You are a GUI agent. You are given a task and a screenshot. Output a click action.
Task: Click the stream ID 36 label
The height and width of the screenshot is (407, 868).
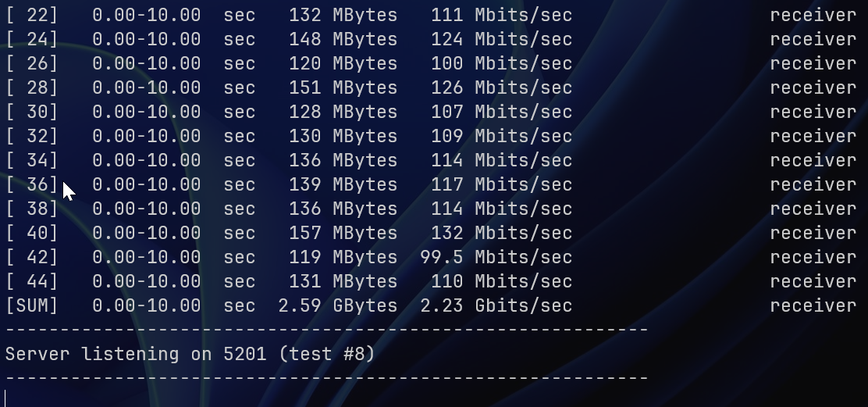click(x=31, y=184)
